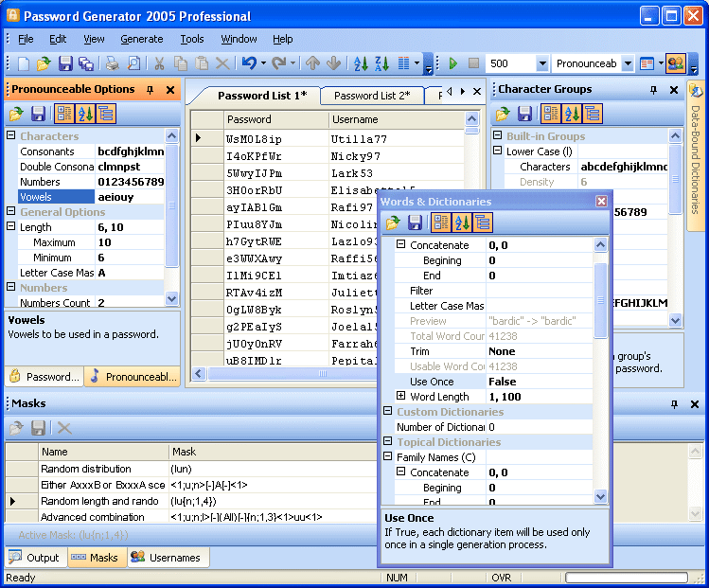
Task: Click the Sort Descending Z-A icon in main toolbar
Action: coord(382,63)
